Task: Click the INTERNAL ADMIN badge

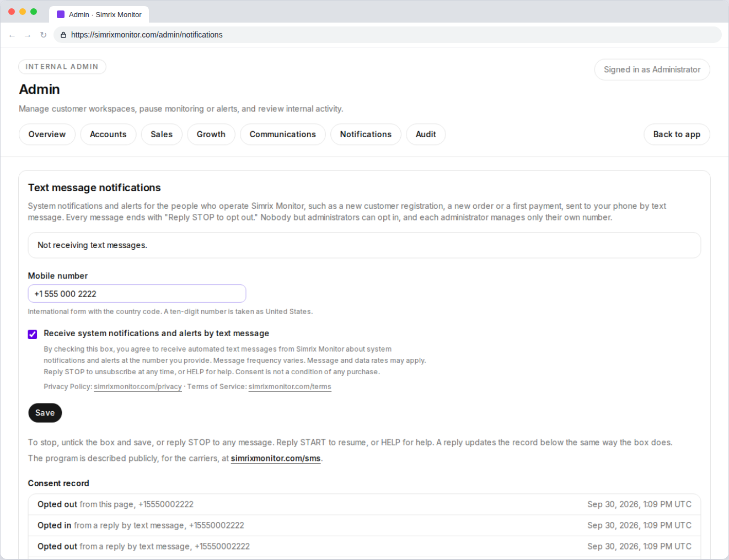Action: (62, 67)
